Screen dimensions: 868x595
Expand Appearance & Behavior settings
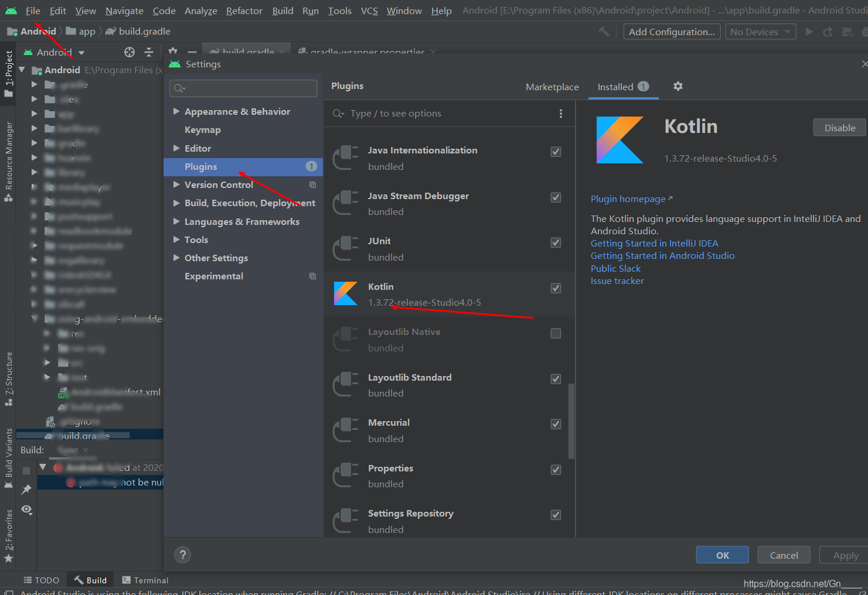(x=176, y=111)
